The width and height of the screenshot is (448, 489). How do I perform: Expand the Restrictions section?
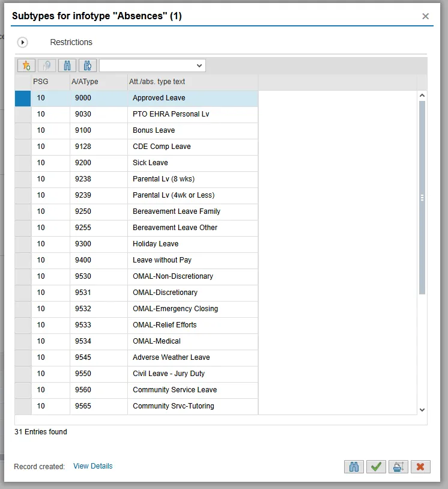[x=23, y=43]
